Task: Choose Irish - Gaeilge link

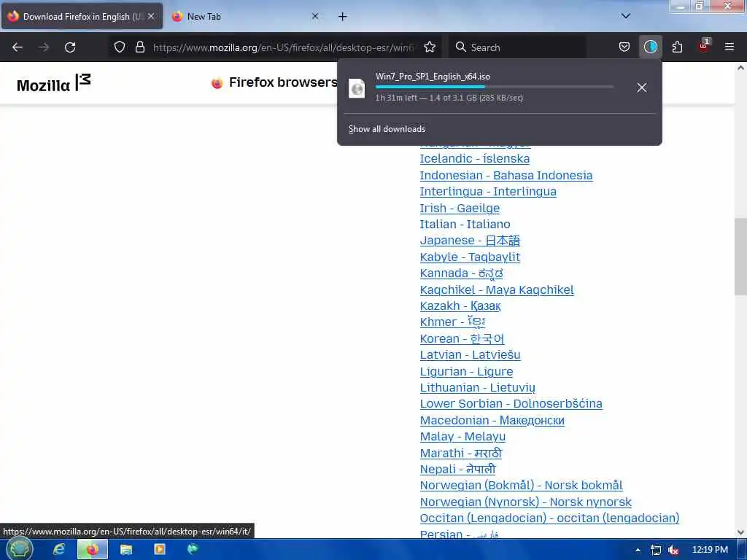Action: pos(460,208)
